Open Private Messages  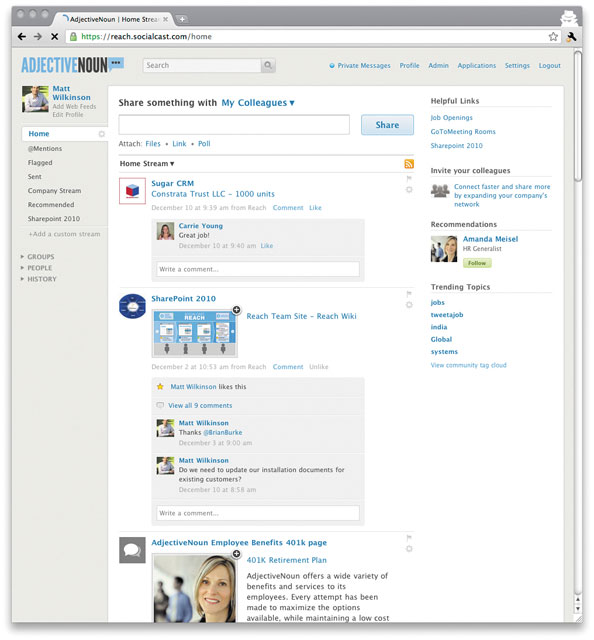click(x=360, y=66)
